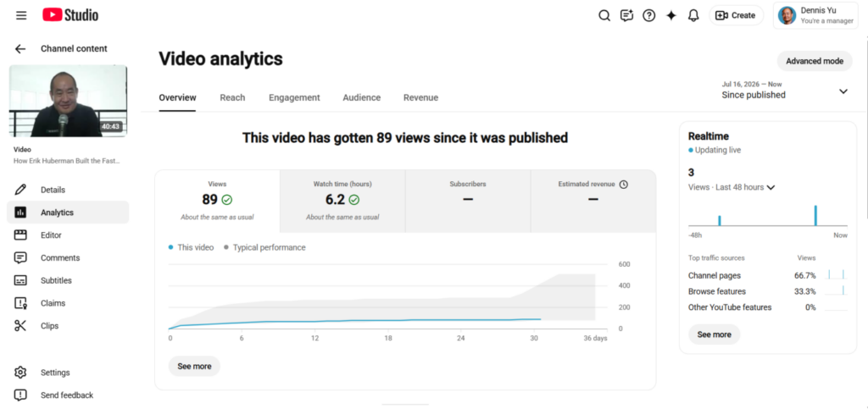The height and width of the screenshot is (409, 868).
Task: Switch to the Audience tab
Action: pyautogui.click(x=361, y=98)
